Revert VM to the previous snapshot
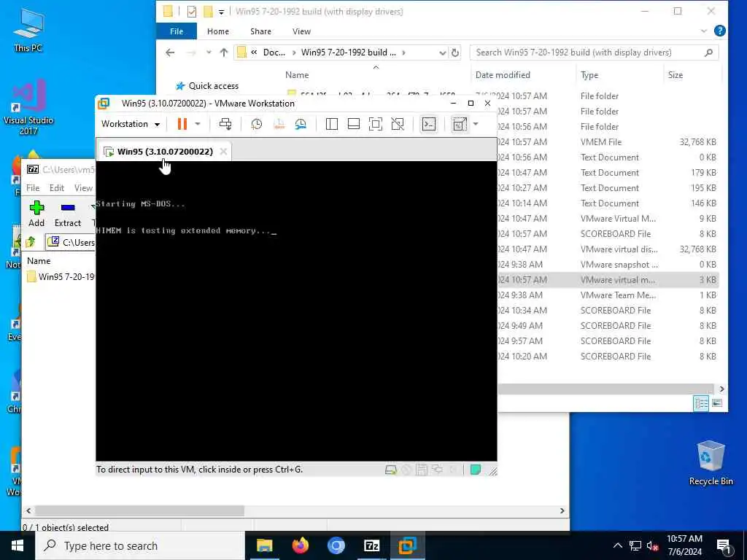Image resolution: width=747 pixels, height=560 pixels. [279, 124]
